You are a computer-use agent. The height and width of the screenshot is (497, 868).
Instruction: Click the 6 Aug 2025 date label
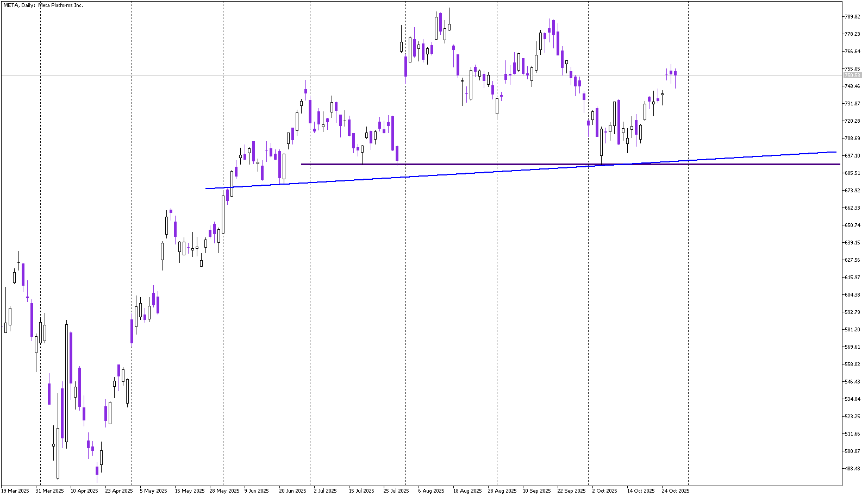pos(431,491)
